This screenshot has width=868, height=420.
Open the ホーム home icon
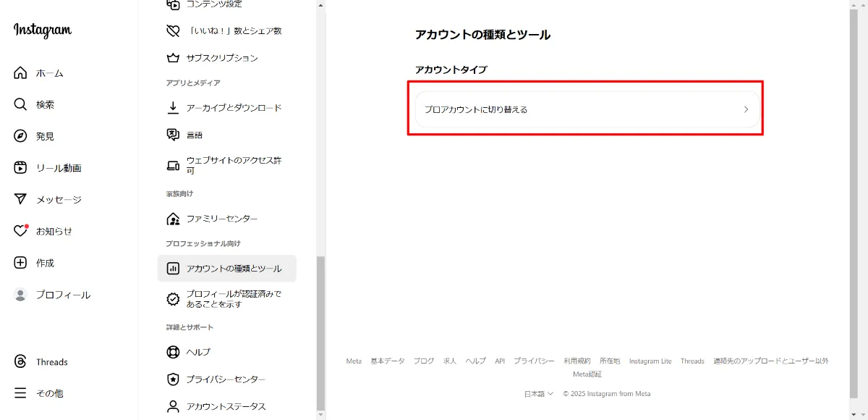(20, 73)
